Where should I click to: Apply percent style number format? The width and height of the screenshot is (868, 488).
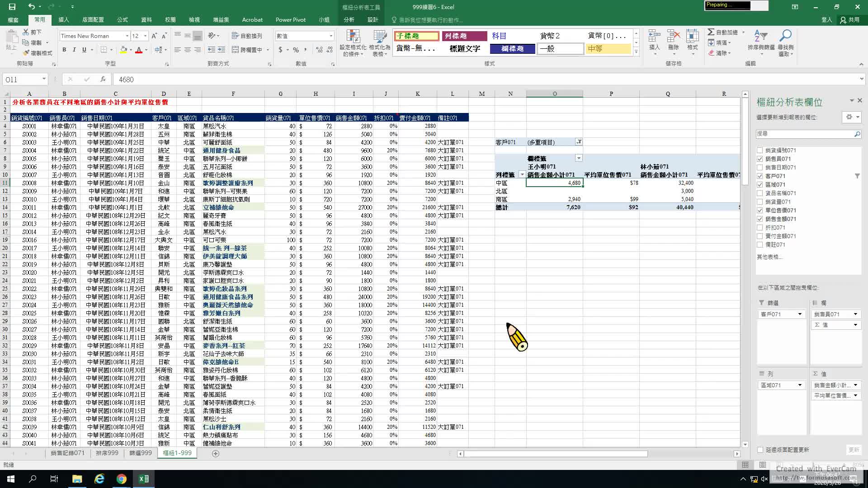click(296, 50)
